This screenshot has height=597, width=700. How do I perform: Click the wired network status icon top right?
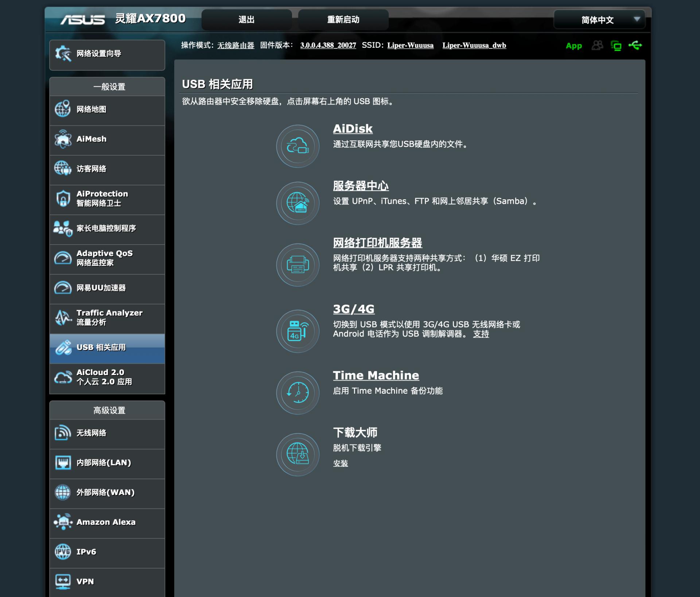[617, 46]
